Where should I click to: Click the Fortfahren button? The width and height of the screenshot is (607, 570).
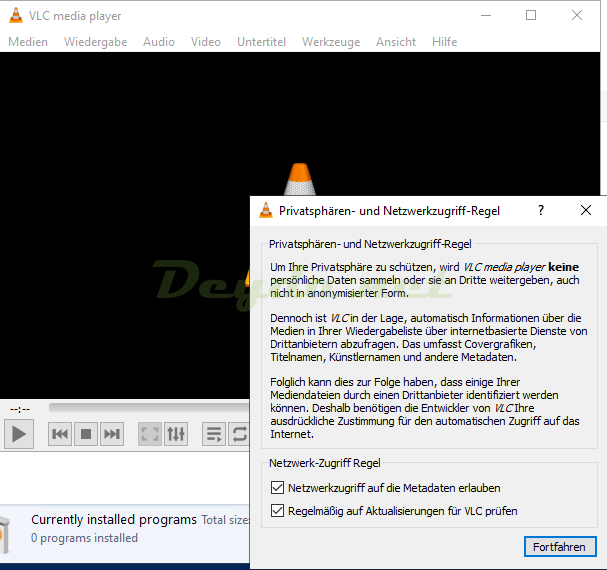[x=559, y=546]
